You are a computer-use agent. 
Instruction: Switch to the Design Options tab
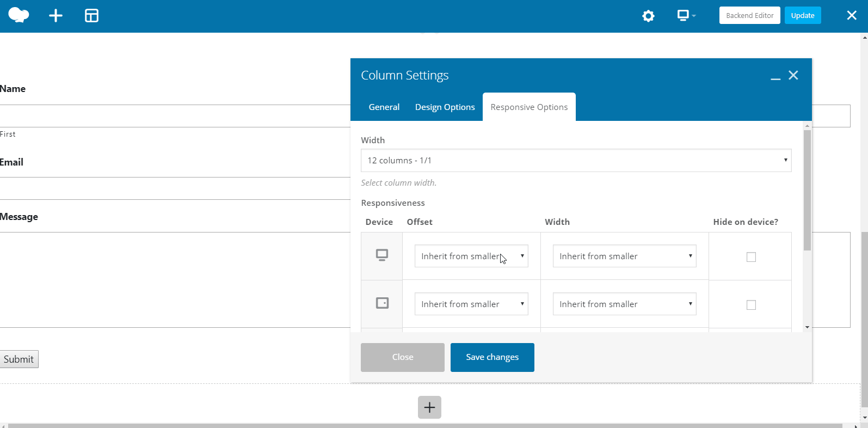point(445,107)
